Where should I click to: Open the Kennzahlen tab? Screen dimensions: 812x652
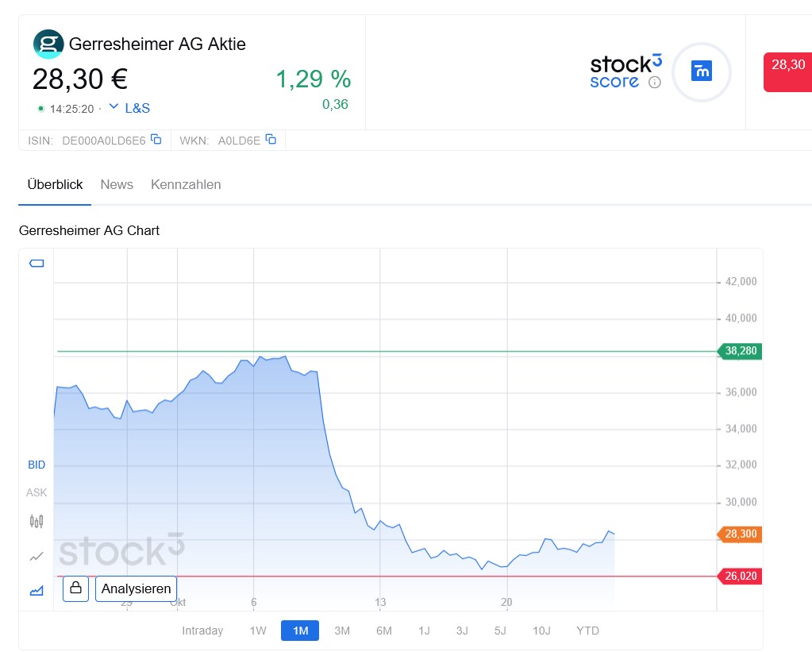point(186,184)
